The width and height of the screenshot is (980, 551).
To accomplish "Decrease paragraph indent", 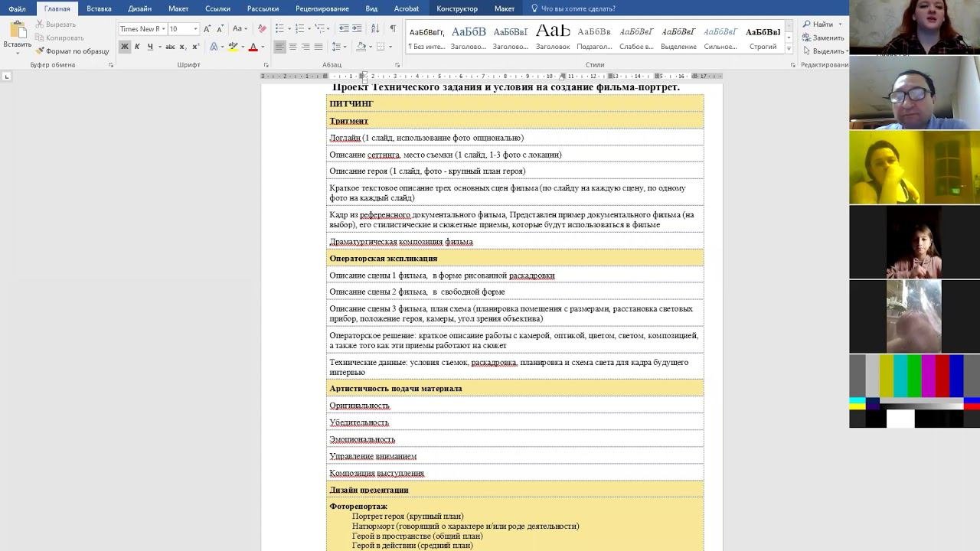I will tap(344, 29).
